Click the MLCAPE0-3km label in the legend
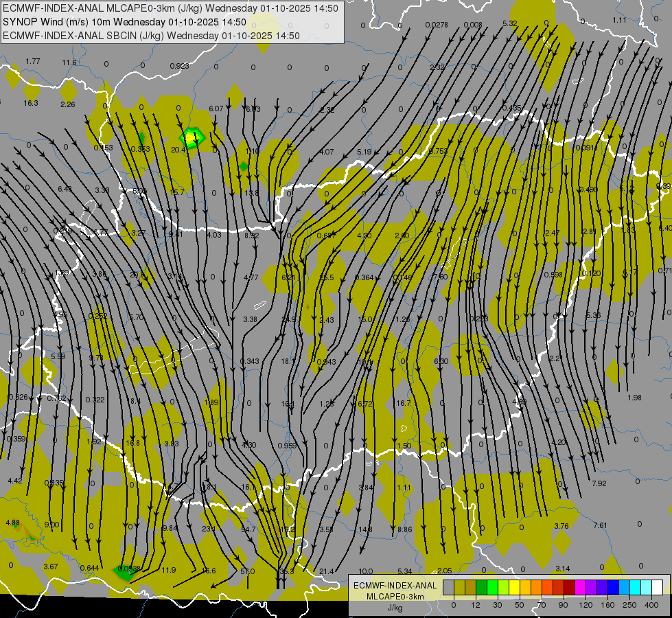Viewport: 672px width, 618px height. coord(395,597)
